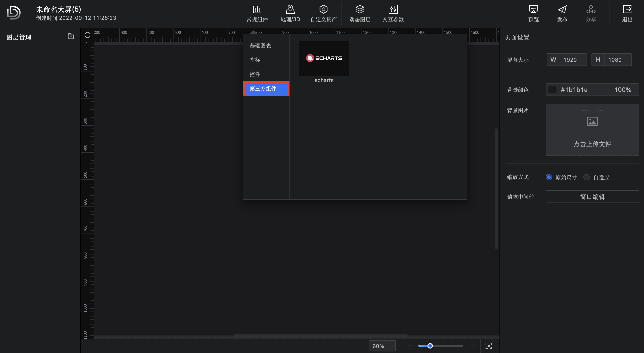The width and height of the screenshot is (644, 353).
Task: Select the 基础图表 category
Action: coord(260,46)
